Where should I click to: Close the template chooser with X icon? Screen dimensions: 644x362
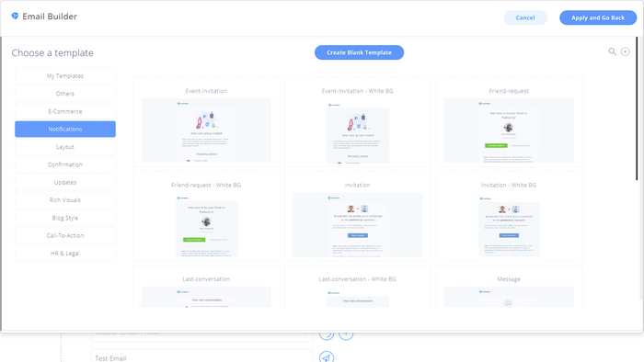[625, 51]
